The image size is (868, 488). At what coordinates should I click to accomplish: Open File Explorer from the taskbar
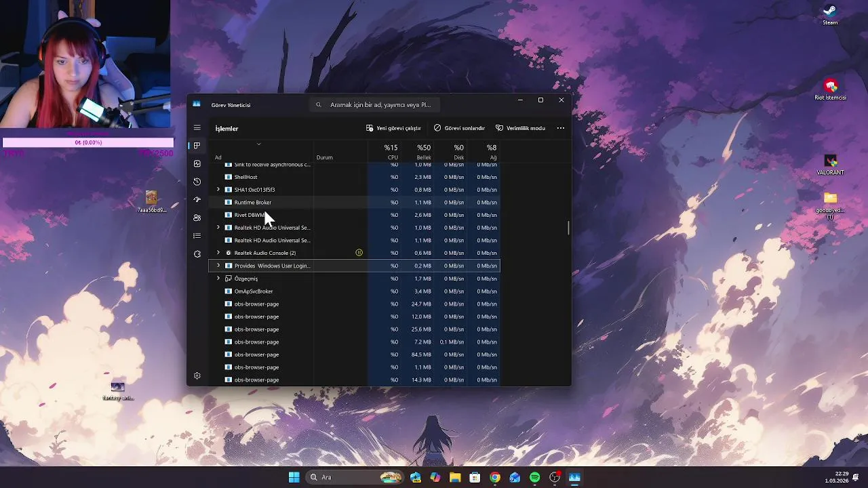point(455,477)
